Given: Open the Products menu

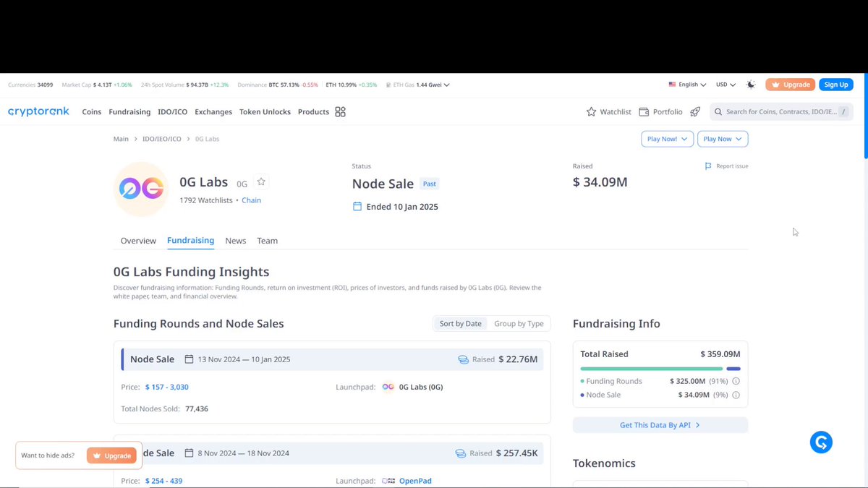Looking at the screenshot, I should [x=313, y=112].
